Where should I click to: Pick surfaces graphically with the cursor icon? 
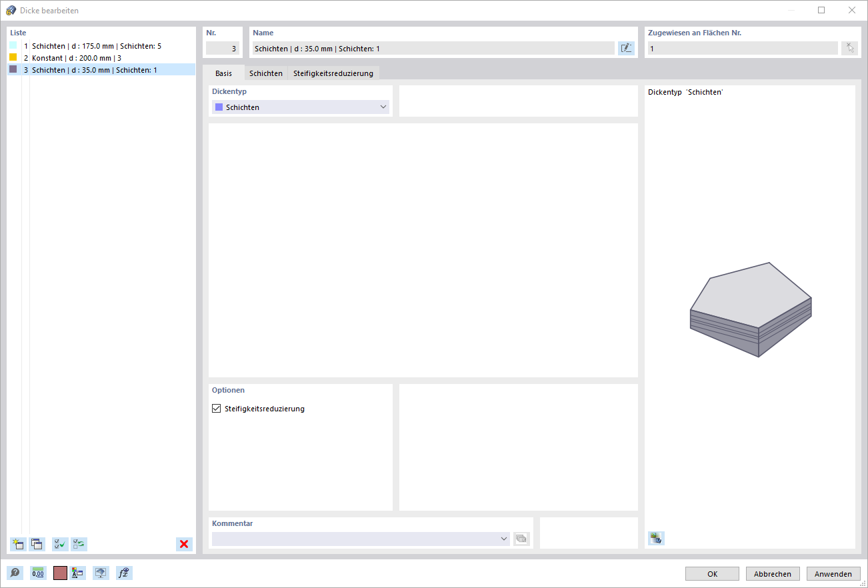(849, 48)
